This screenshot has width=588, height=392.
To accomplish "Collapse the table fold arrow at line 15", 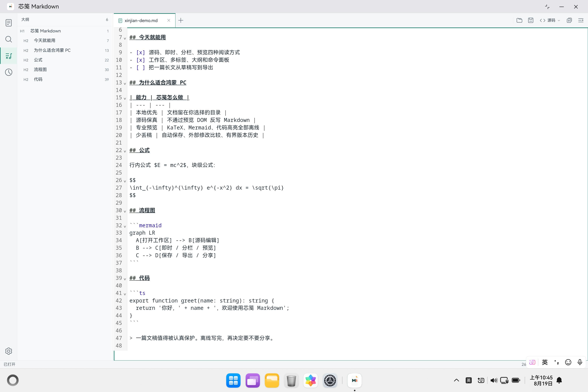I will tap(125, 99).
